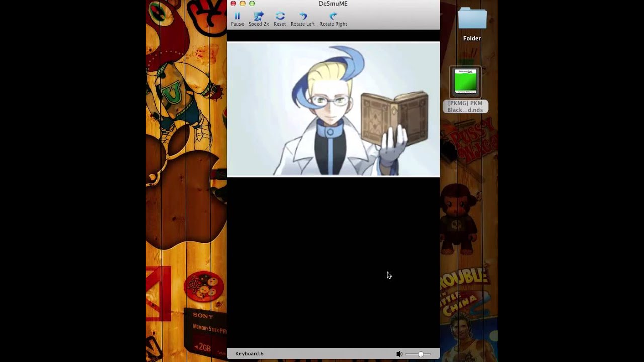Click the black bottom touch screen
This screenshot has width=644, height=362.
pos(333,262)
